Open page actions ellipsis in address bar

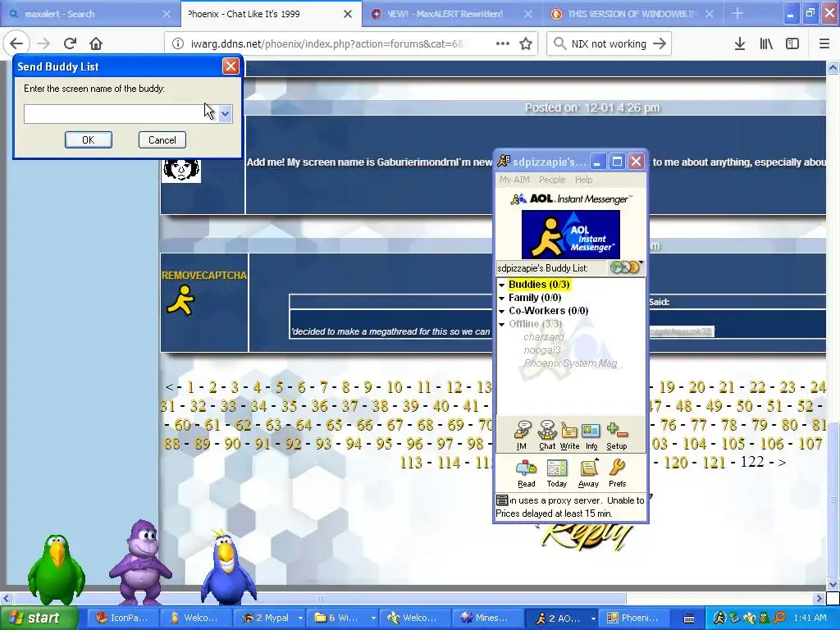tap(503, 43)
